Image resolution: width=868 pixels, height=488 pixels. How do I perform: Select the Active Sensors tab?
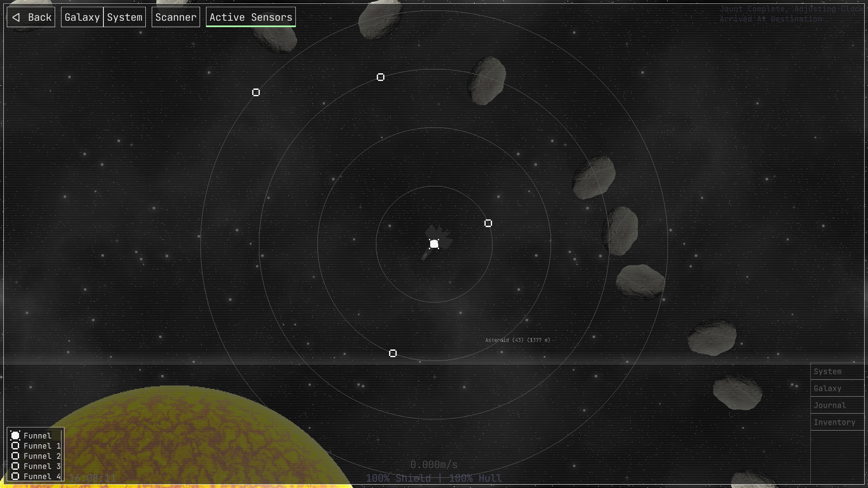[x=250, y=17]
